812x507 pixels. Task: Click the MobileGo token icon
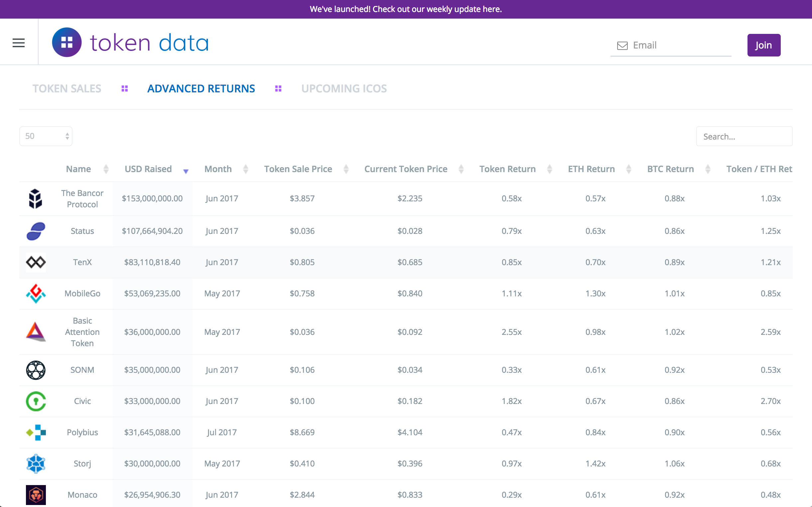[x=36, y=293]
